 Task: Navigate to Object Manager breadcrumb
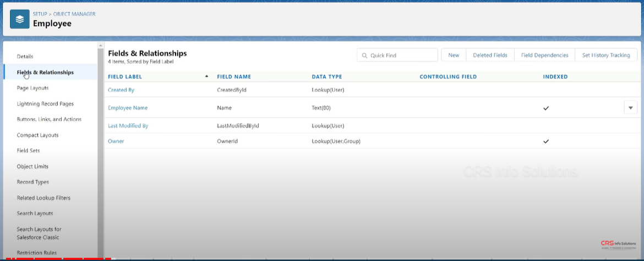[x=74, y=14]
